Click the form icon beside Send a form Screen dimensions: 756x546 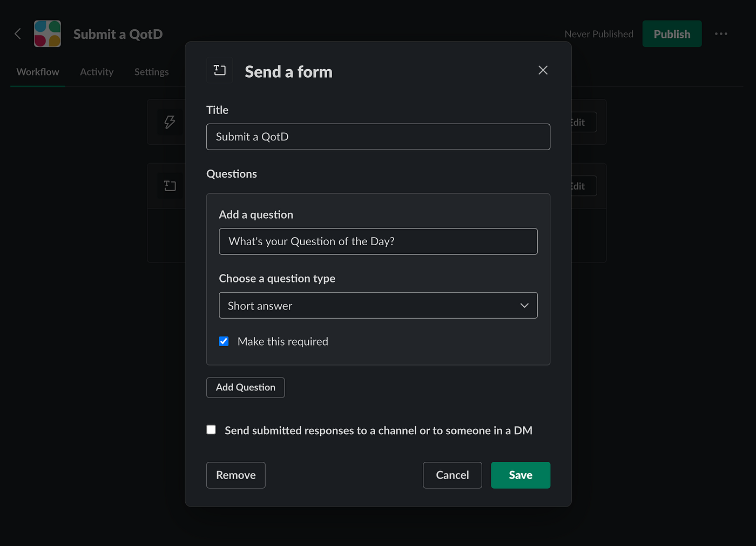pos(220,70)
